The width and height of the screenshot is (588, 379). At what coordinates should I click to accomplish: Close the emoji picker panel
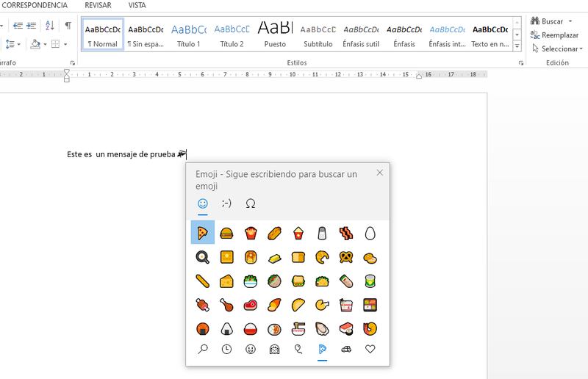[x=379, y=173]
